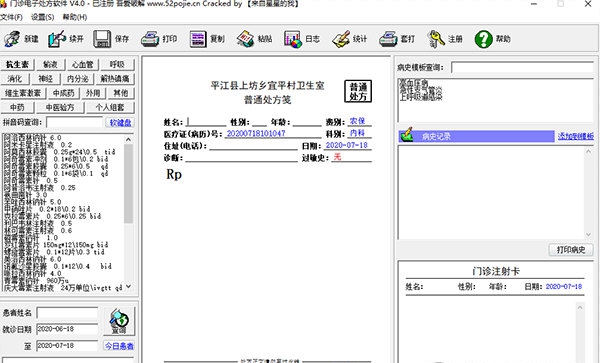This screenshot has width=600, height=363.
Task: Click the medical history text area scrollbar down arrow
Action: point(588,234)
